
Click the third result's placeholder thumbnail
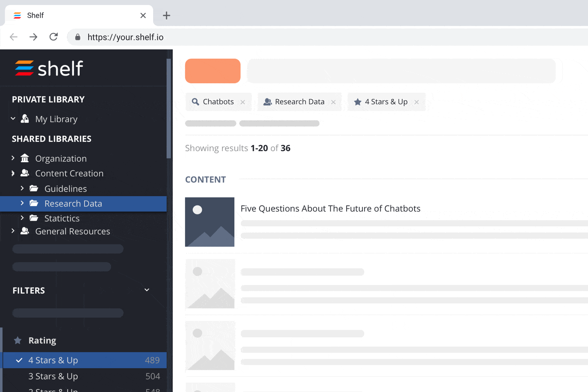pyautogui.click(x=210, y=345)
